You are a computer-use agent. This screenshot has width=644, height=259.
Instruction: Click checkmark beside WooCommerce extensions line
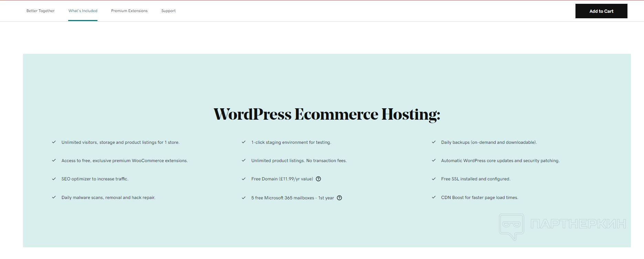[x=54, y=160]
